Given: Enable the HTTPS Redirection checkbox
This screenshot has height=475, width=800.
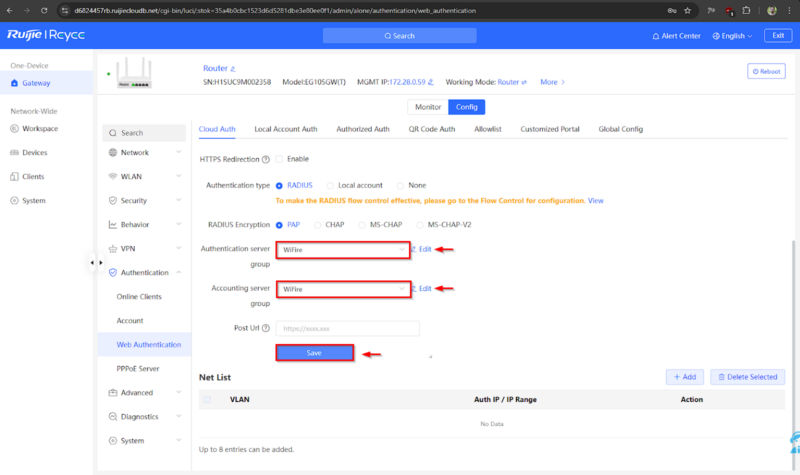Looking at the screenshot, I should [279, 159].
